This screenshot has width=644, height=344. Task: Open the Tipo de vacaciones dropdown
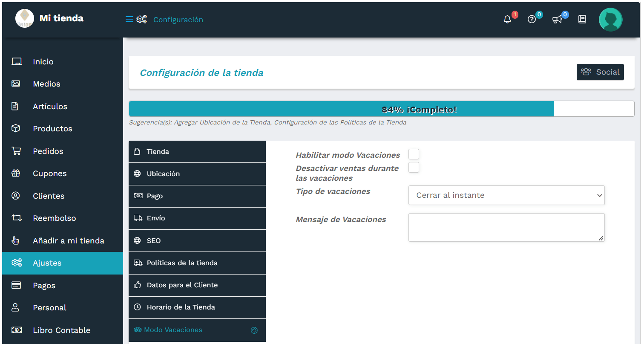pyautogui.click(x=506, y=195)
